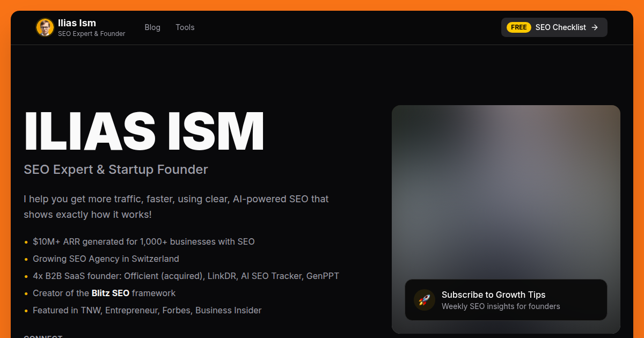The width and height of the screenshot is (644, 338).
Task: Open the Tools navigation item
Action: 185,27
